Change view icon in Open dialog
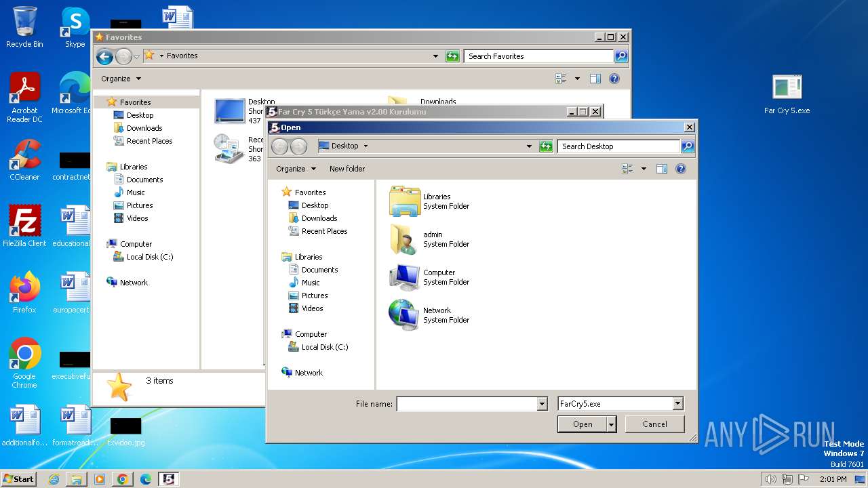This screenshot has width=868, height=488. (x=628, y=169)
